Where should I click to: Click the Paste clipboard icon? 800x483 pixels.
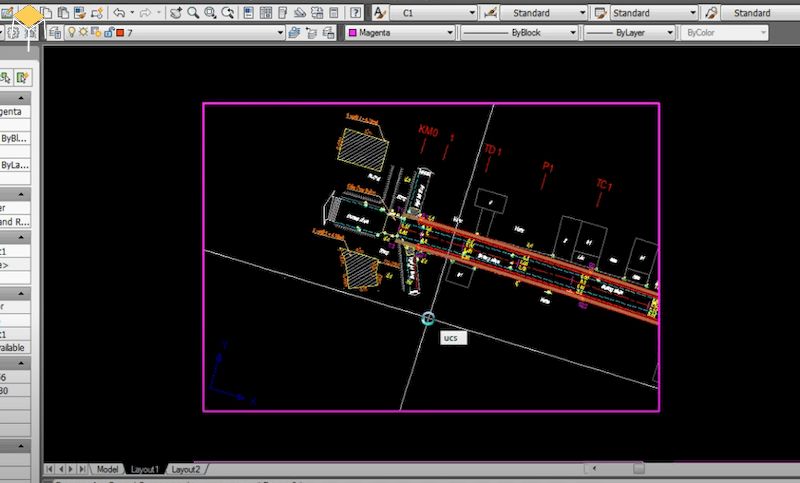pyautogui.click(x=63, y=12)
